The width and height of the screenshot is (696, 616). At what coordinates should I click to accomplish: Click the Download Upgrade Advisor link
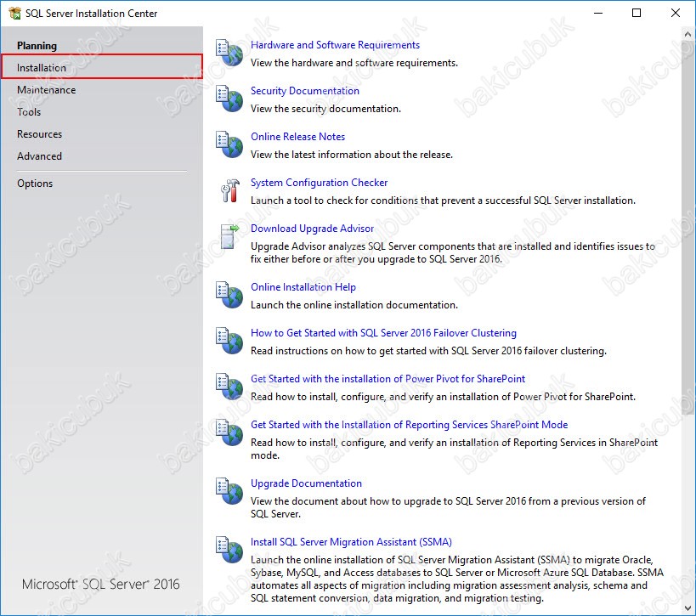(x=312, y=228)
